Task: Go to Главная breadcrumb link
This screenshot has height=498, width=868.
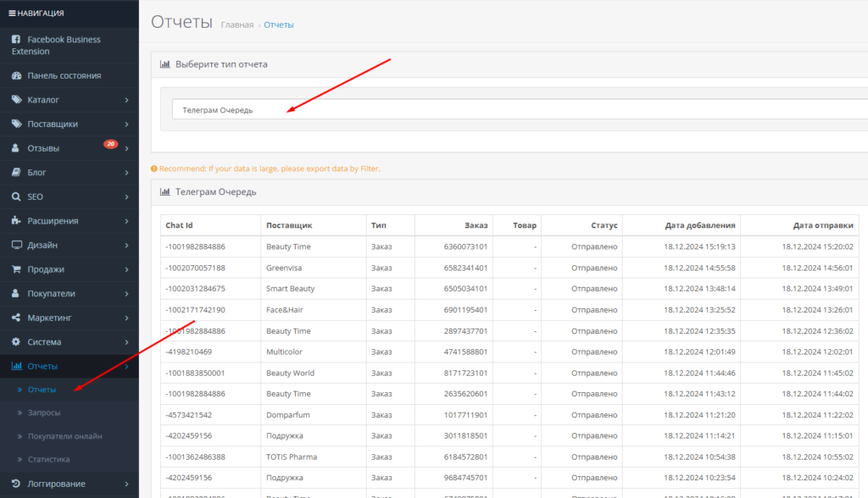Action: (x=236, y=25)
